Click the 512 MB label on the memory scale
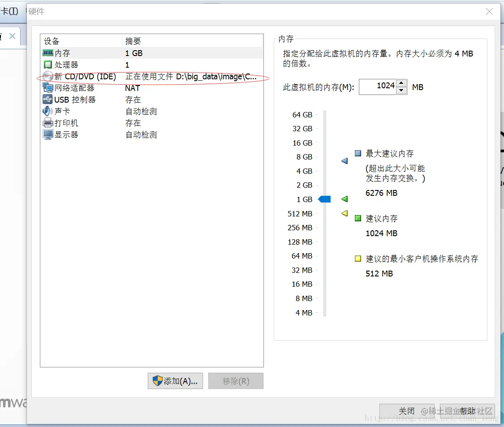This screenshot has height=427, width=504. pyautogui.click(x=300, y=213)
